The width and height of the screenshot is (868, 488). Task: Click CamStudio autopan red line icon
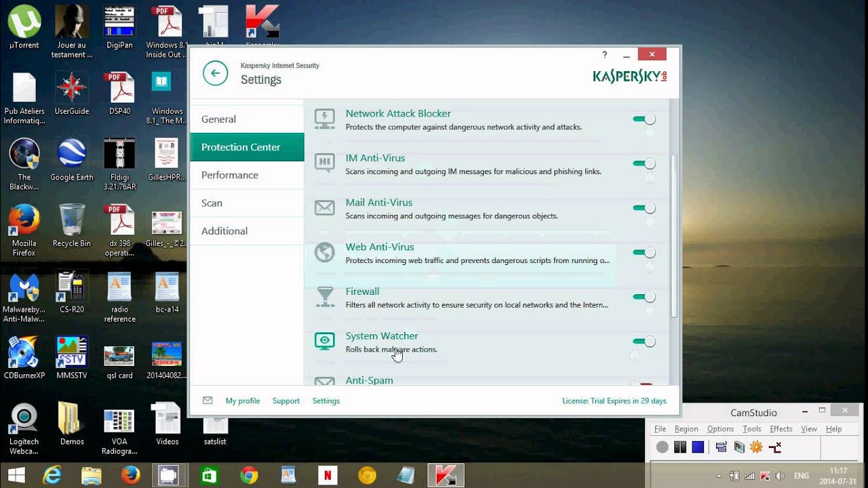click(x=775, y=447)
